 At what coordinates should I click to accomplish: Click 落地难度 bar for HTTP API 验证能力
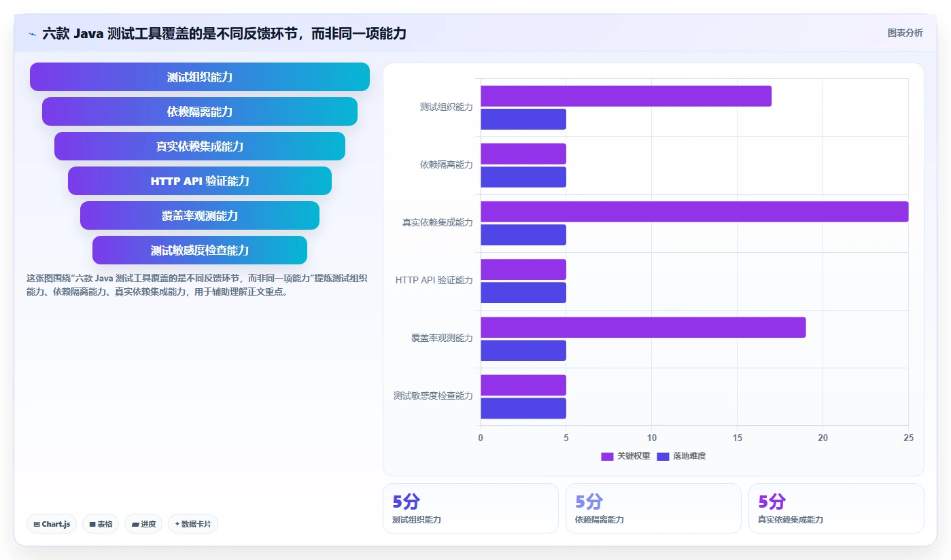pyautogui.click(x=523, y=292)
